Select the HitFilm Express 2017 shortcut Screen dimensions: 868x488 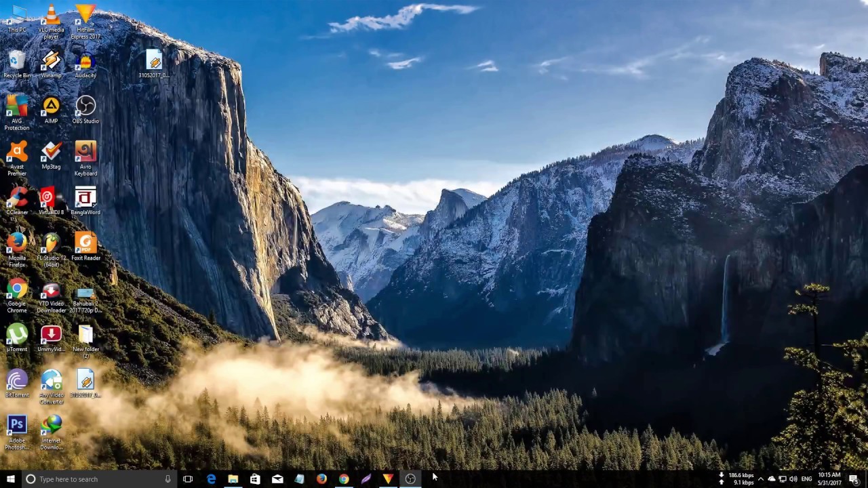coord(85,16)
